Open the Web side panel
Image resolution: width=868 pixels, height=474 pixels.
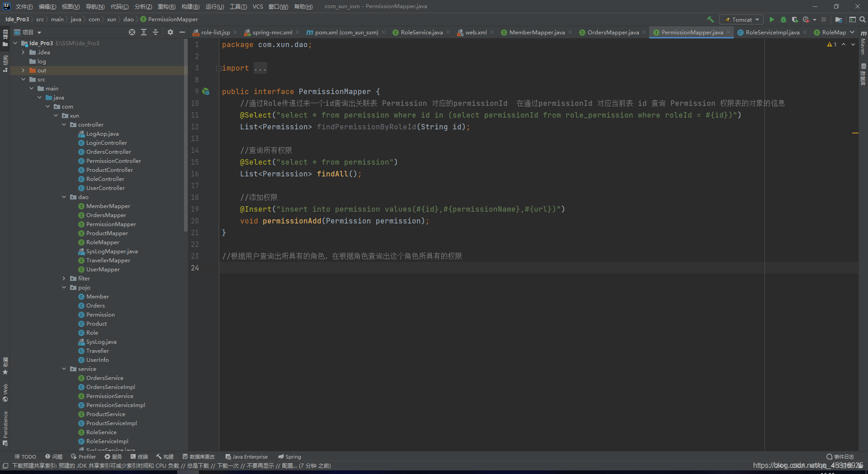(5, 393)
